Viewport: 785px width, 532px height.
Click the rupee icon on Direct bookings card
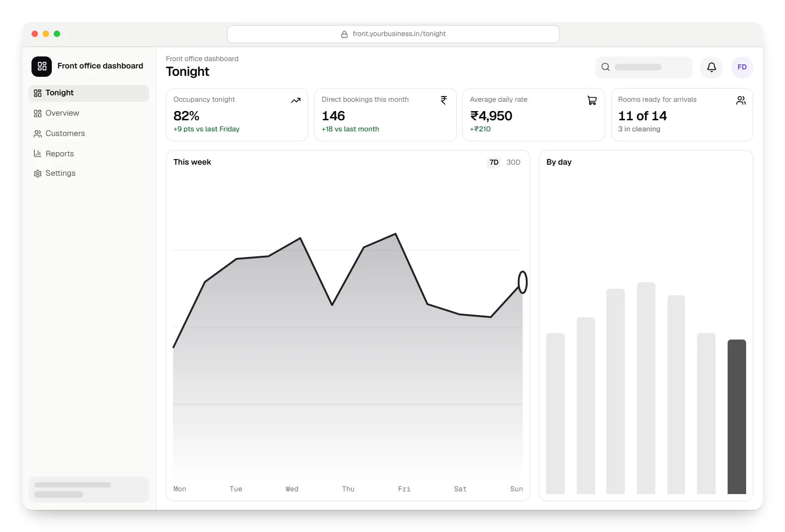click(x=444, y=100)
